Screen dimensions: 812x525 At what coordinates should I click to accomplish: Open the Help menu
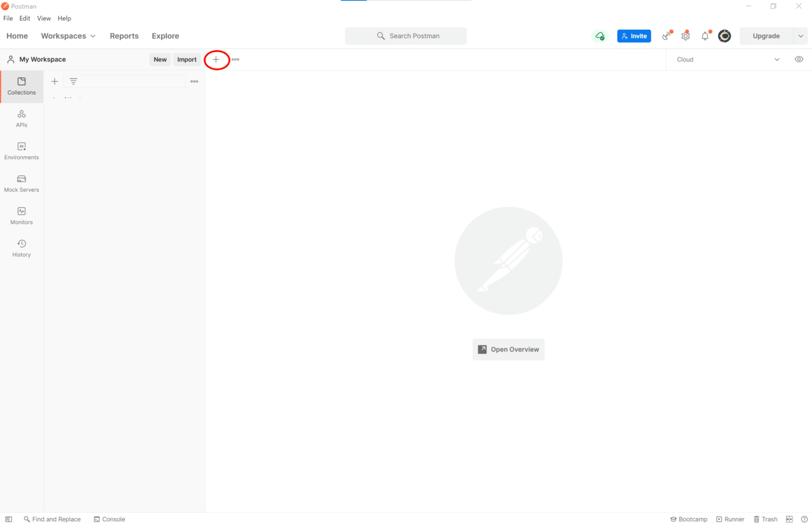[64, 18]
